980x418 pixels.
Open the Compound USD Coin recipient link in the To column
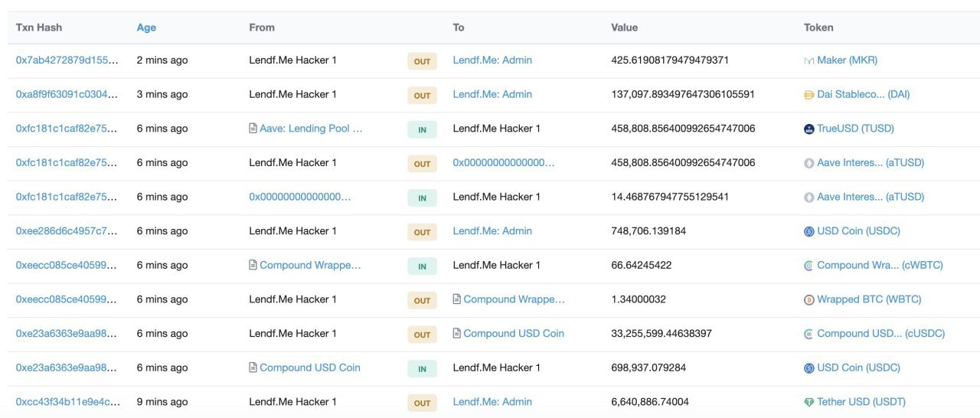pyautogui.click(x=514, y=334)
